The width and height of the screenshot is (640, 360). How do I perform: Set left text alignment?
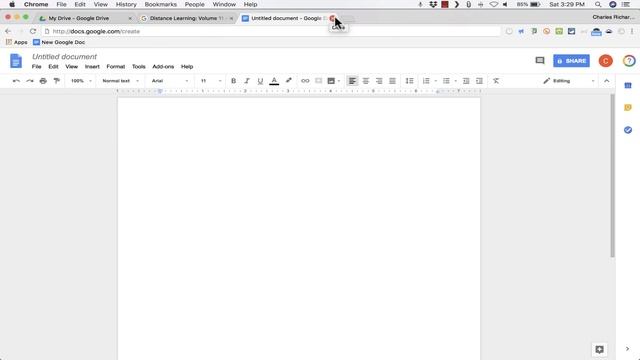coord(352,81)
